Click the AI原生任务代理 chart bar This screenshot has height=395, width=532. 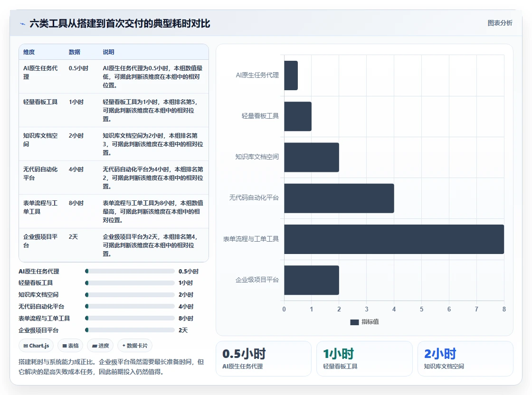coord(291,75)
